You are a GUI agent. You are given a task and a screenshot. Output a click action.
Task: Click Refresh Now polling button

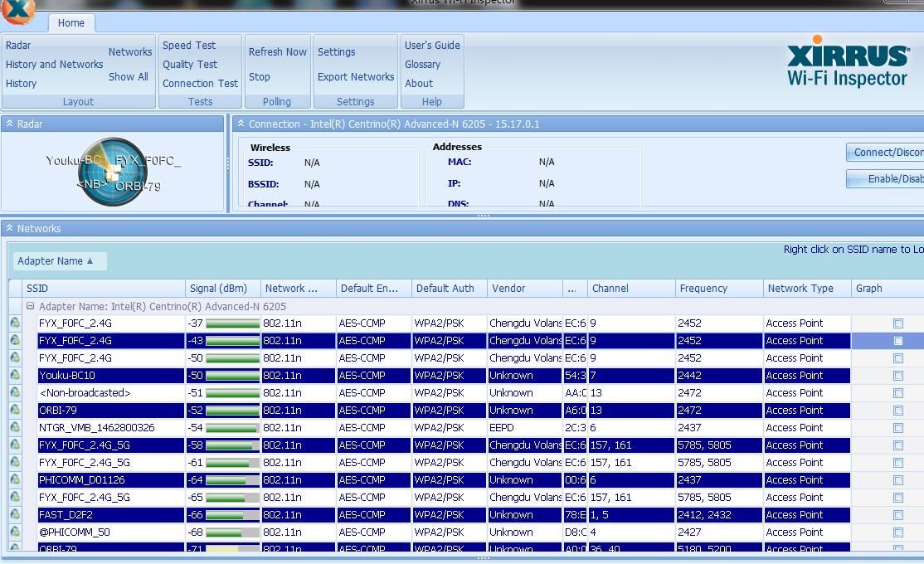278,52
